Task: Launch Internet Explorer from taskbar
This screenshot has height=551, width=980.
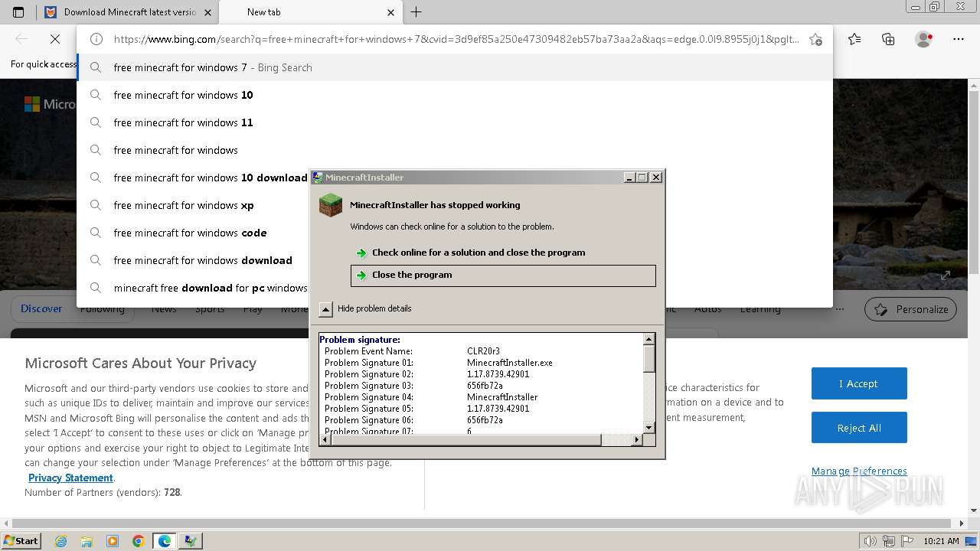Action: 61,541
